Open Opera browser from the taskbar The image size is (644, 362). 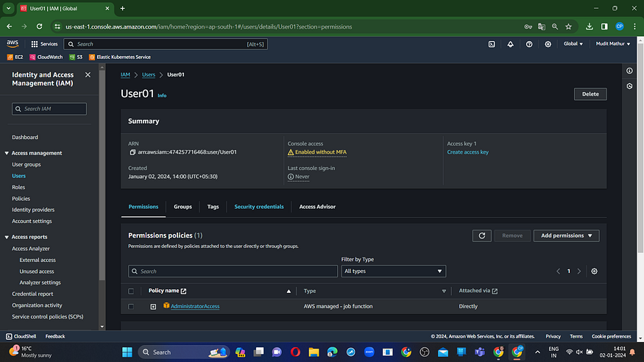pyautogui.click(x=295, y=352)
